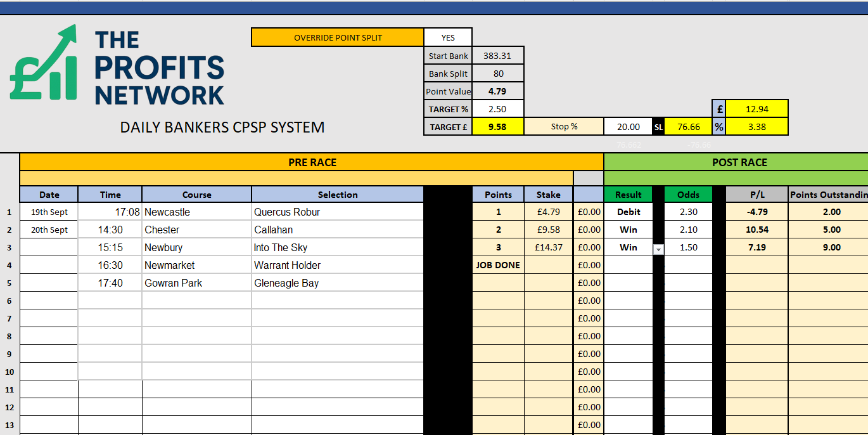The image size is (868, 435).
Task: Select the PRE RACE section header
Action: click(x=312, y=162)
